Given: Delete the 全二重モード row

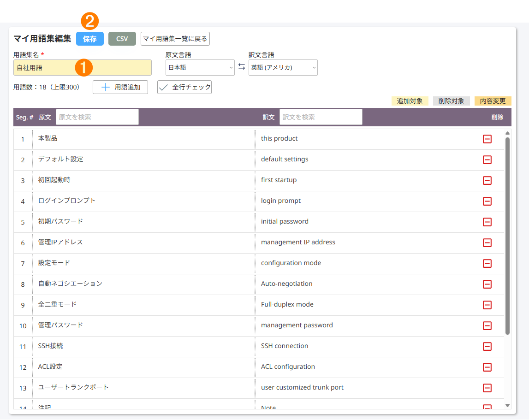Looking at the screenshot, I should coord(487,305).
